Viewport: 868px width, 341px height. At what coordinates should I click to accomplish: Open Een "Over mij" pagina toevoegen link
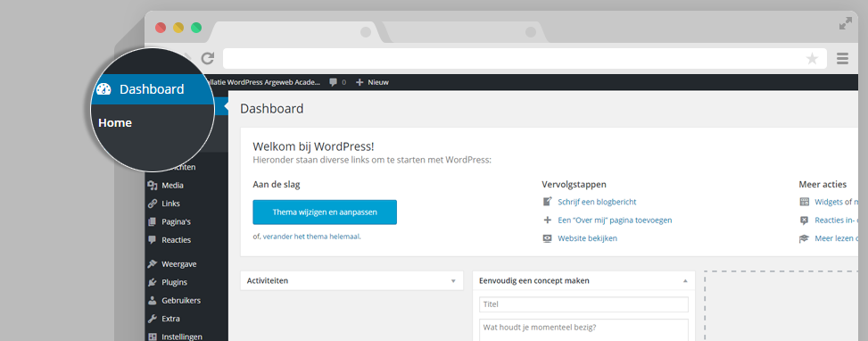click(x=615, y=220)
